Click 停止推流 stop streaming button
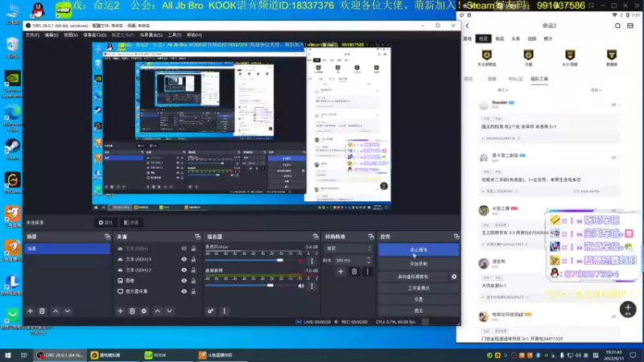Image resolution: width=644 pixels, height=362 pixels. 419,250
